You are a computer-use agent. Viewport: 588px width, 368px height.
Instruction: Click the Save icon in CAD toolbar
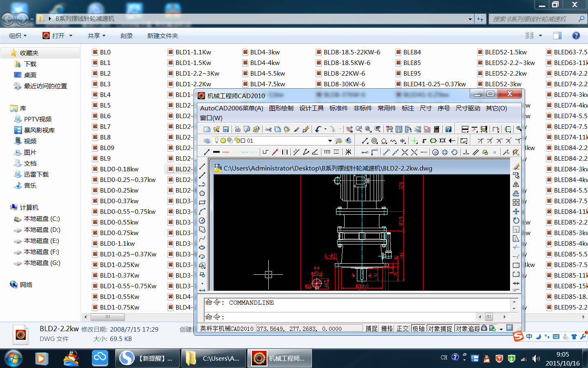226,129
